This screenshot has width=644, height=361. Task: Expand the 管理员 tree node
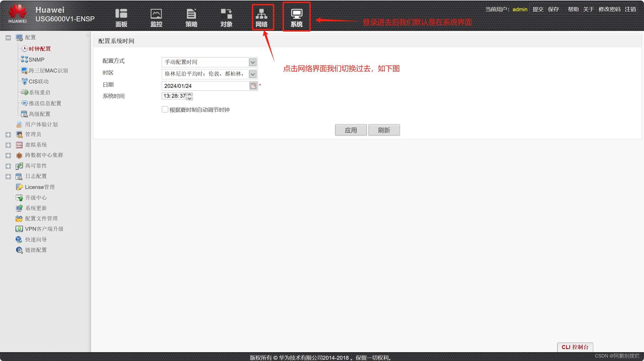click(8, 135)
